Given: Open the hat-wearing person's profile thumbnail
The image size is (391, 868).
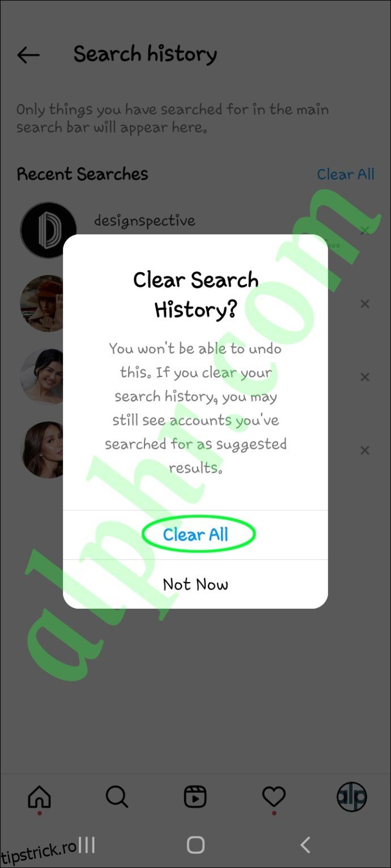Looking at the screenshot, I should click(x=42, y=303).
